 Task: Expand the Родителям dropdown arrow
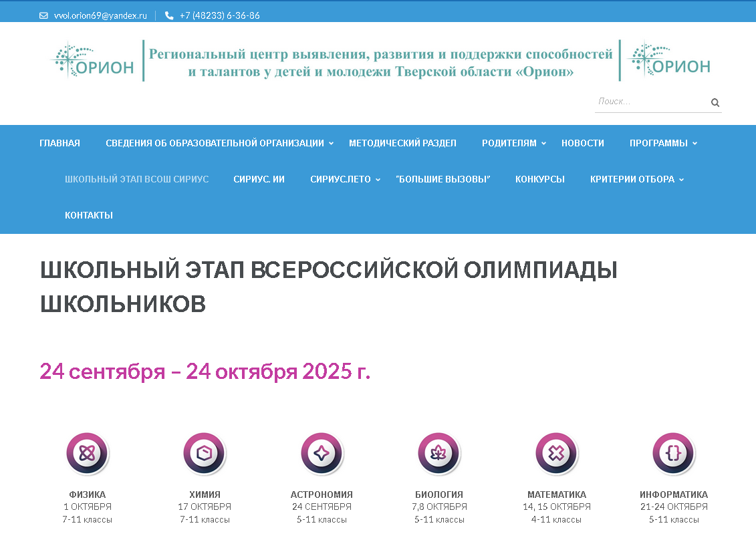pyautogui.click(x=543, y=144)
